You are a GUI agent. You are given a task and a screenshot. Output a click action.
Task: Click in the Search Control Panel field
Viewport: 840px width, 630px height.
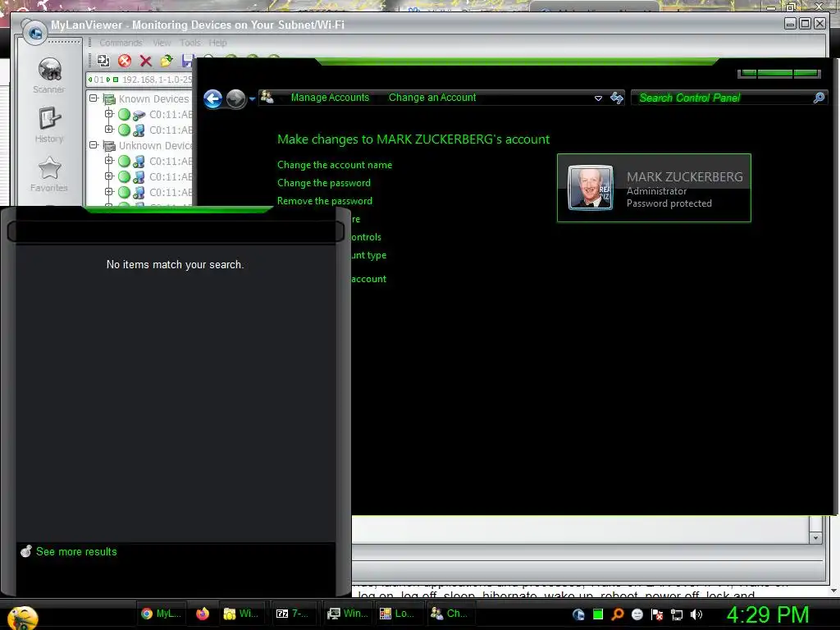(724, 98)
